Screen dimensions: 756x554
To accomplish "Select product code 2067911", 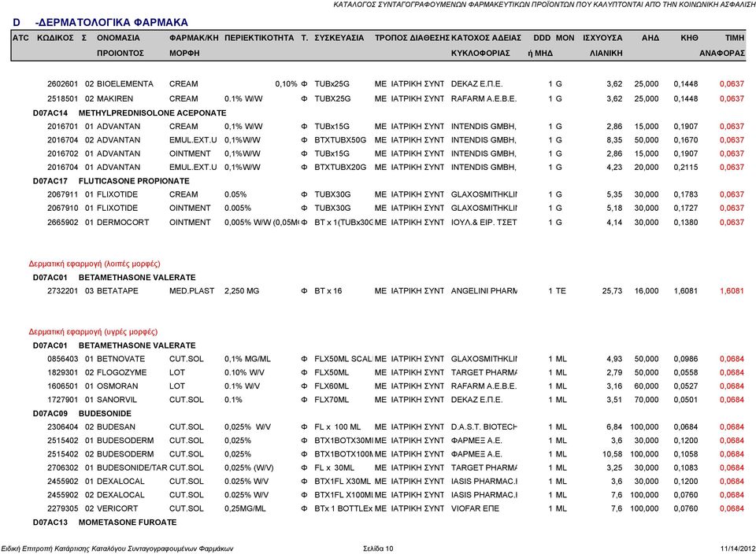I will [63, 194].
